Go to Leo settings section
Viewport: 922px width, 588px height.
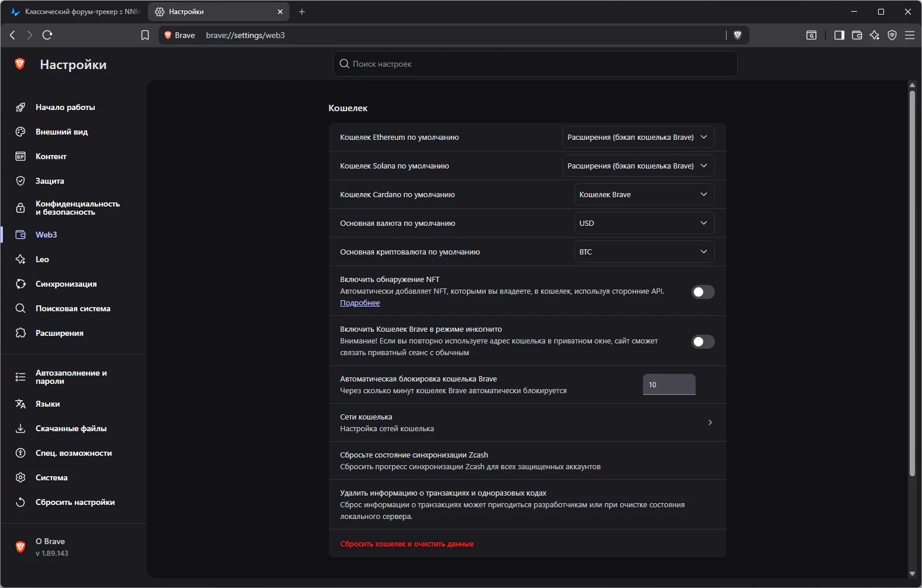pyautogui.click(x=42, y=259)
